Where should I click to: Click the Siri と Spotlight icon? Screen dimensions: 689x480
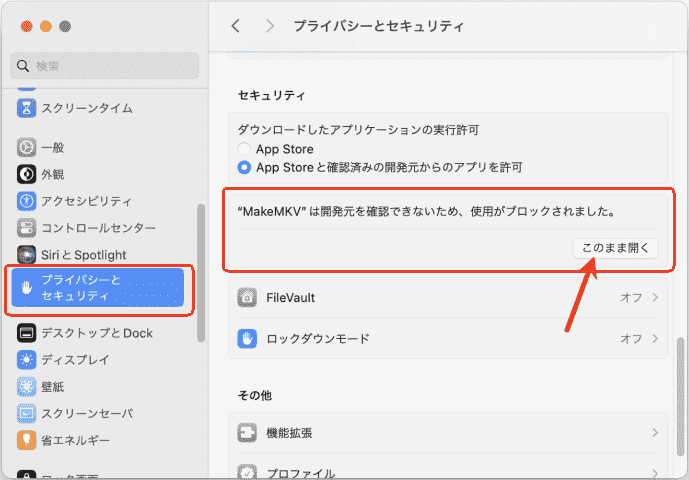click(26, 255)
